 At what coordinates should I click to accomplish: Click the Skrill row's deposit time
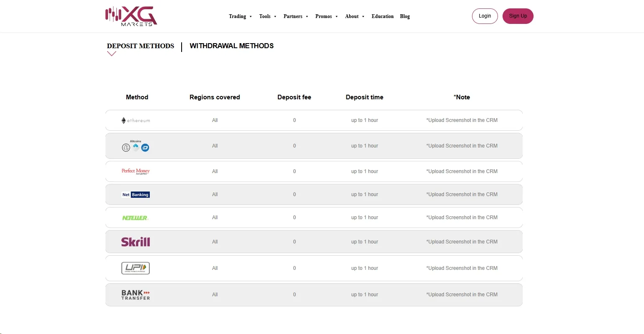364,242
